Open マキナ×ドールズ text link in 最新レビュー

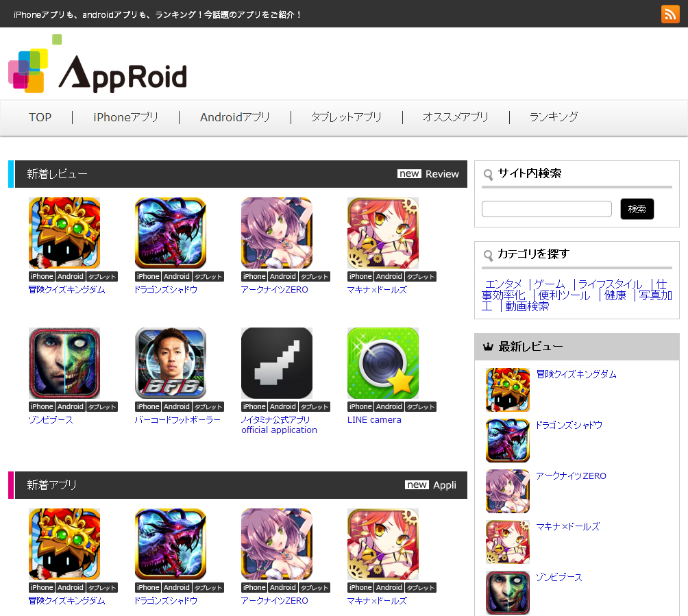568,526
